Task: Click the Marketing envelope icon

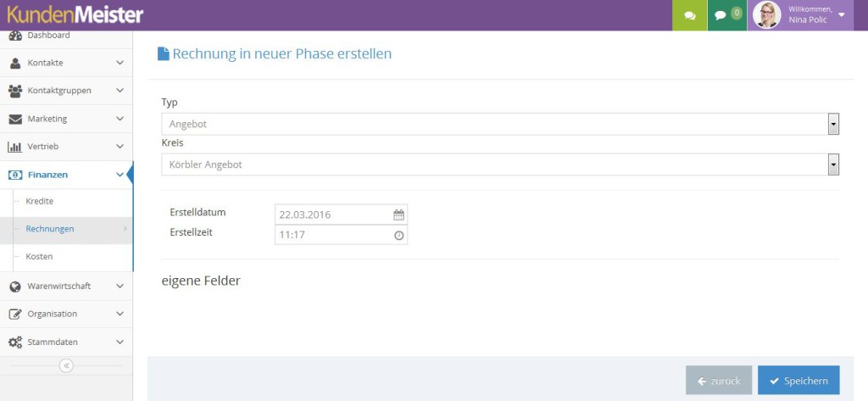Action: coord(14,119)
